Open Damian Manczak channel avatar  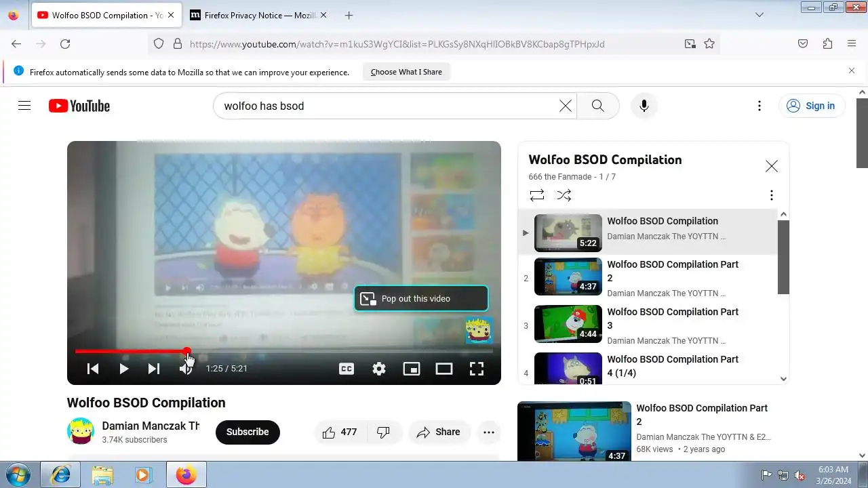pyautogui.click(x=81, y=431)
